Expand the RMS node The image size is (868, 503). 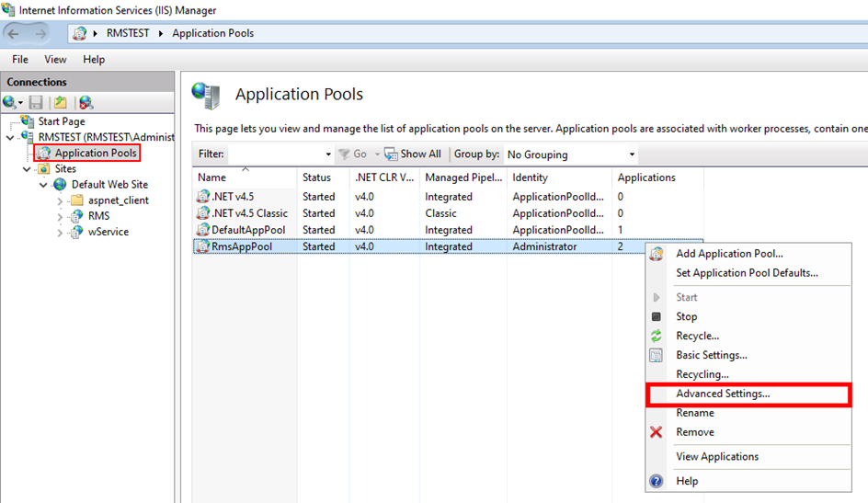click(60, 217)
